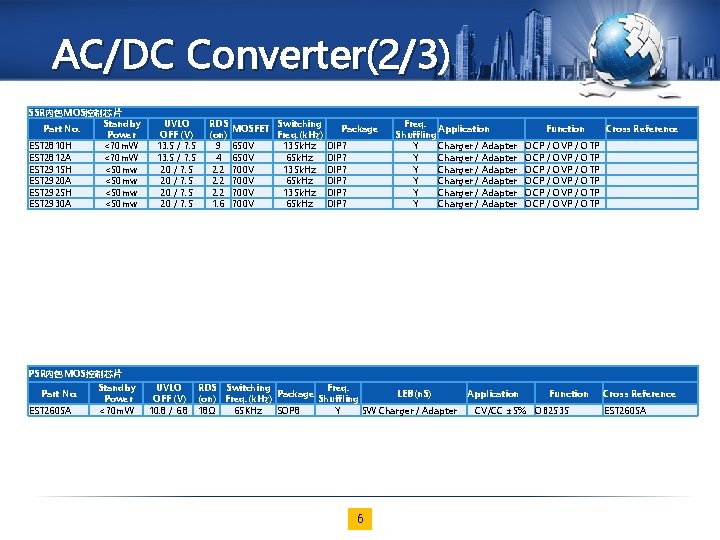The image size is (720, 540).
Task: Click 135kHz cell in EST2810H row
Action: coord(299,146)
